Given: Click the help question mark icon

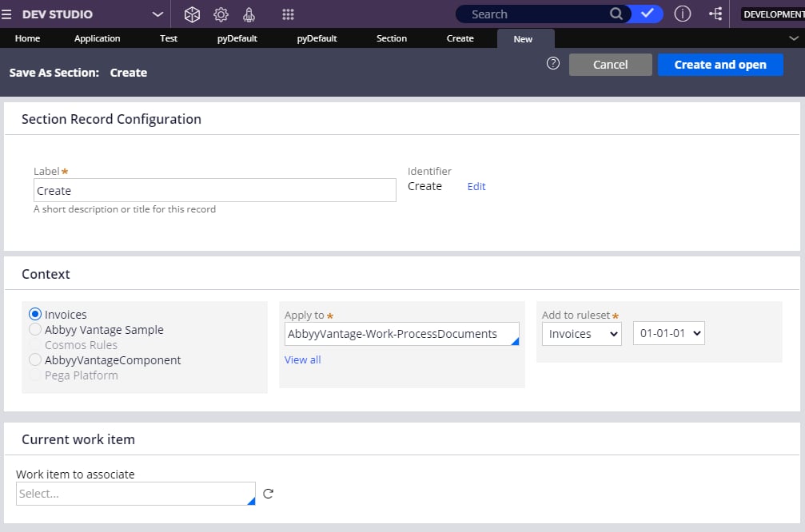Looking at the screenshot, I should (x=553, y=63).
